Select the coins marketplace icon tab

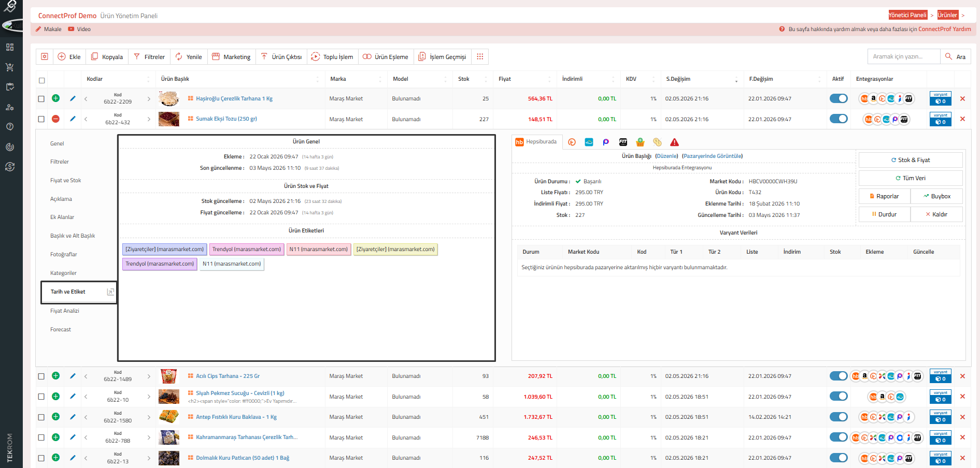tap(658, 142)
